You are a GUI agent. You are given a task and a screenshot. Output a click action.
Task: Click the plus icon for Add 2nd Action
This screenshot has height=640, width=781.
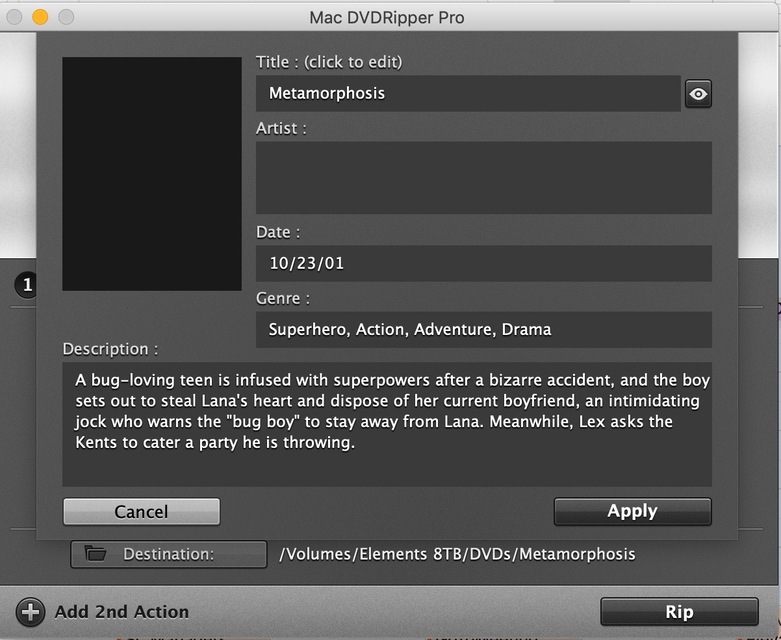click(x=30, y=612)
